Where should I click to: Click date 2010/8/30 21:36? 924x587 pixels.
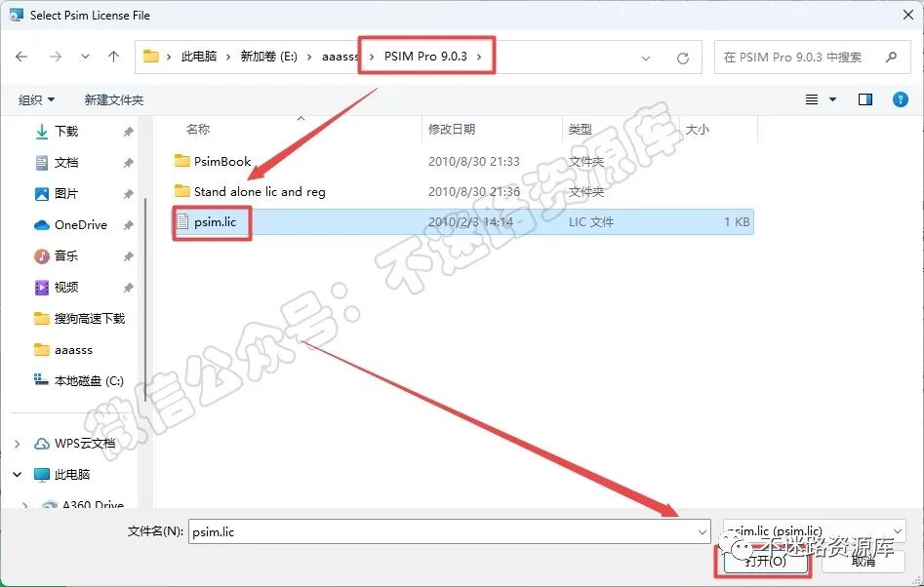click(x=474, y=192)
